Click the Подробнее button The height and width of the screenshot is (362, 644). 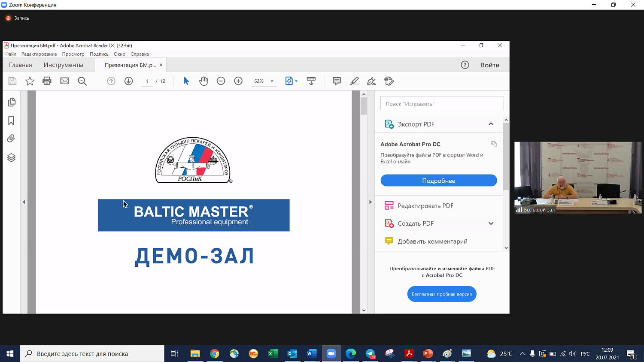click(439, 181)
